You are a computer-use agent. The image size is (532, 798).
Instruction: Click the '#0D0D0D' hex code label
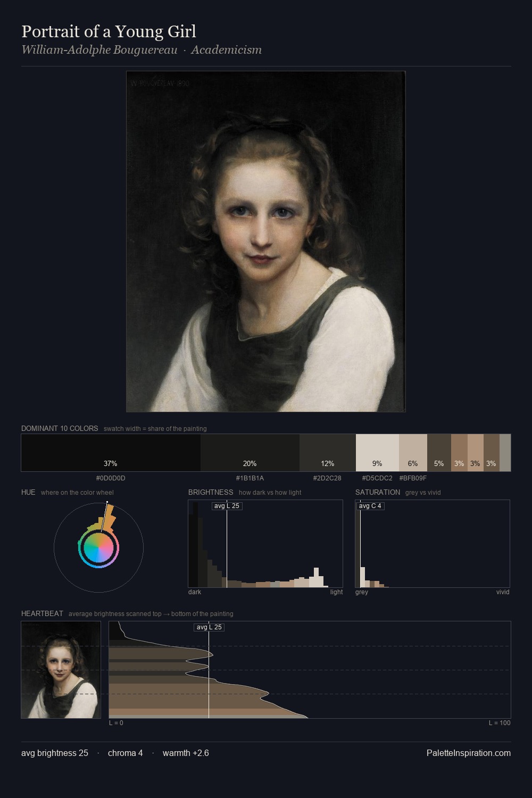[x=111, y=478]
